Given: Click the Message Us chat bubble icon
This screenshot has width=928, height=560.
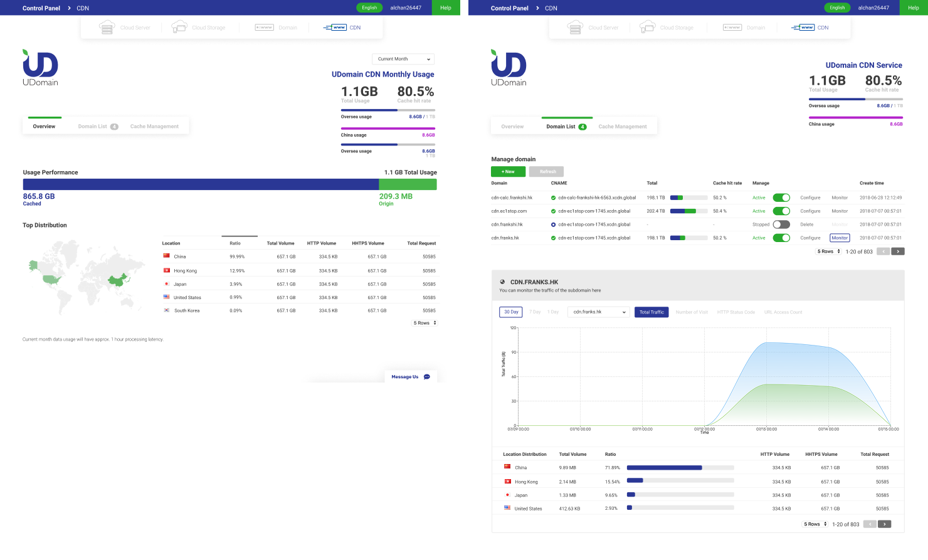Looking at the screenshot, I should pyautogui.click(x=427, y=377).
